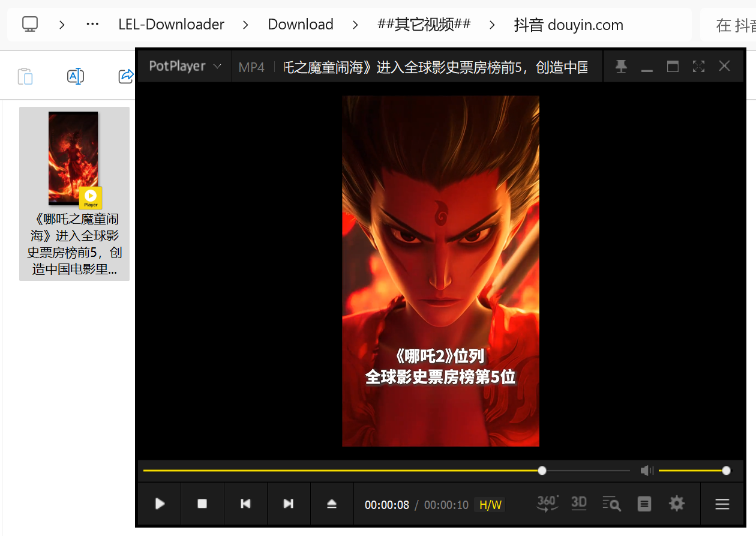The image size is (756, 536).
Task: Pin PotPlayer window on top
Action: pos(621,66)
